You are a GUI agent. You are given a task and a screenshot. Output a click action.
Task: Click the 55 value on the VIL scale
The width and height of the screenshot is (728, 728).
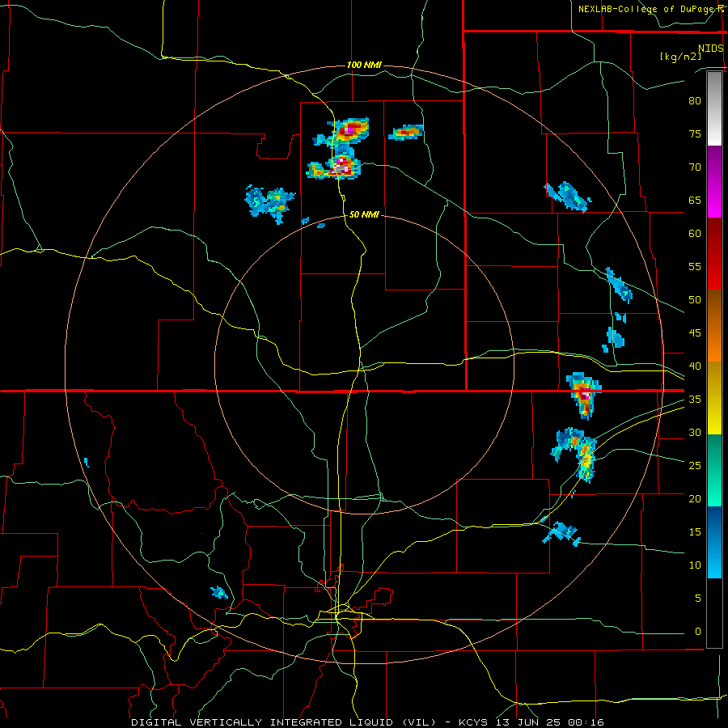click(695, 267)
